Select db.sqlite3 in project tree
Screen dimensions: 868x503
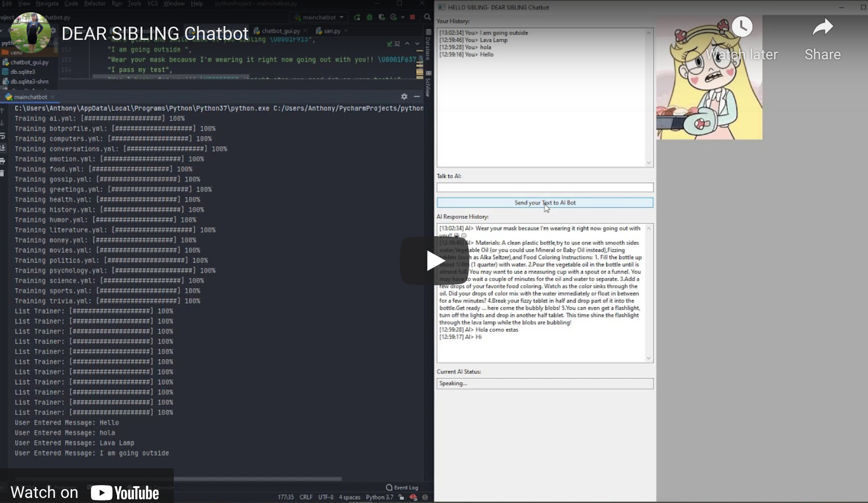pos(19,72)
